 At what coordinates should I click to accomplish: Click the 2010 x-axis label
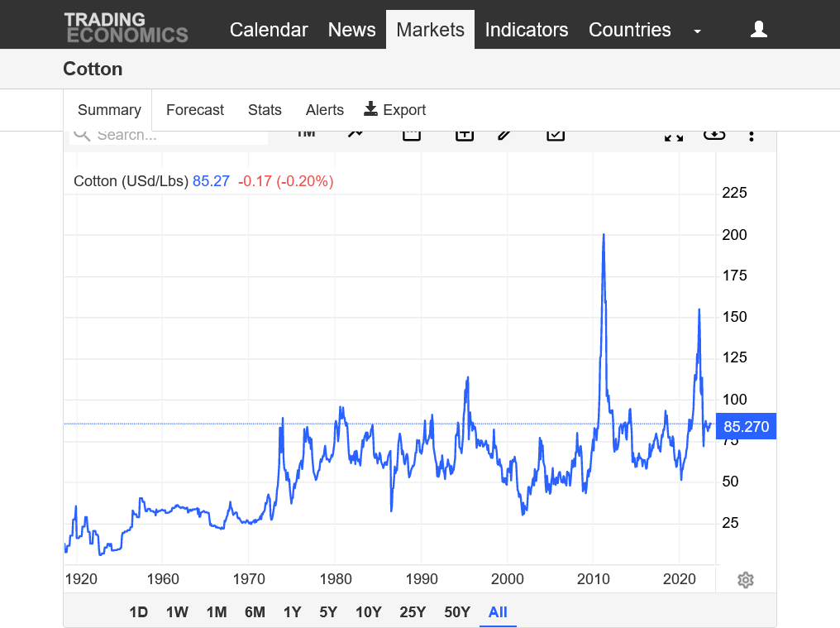pyautogui.click(x=593, y=579)
